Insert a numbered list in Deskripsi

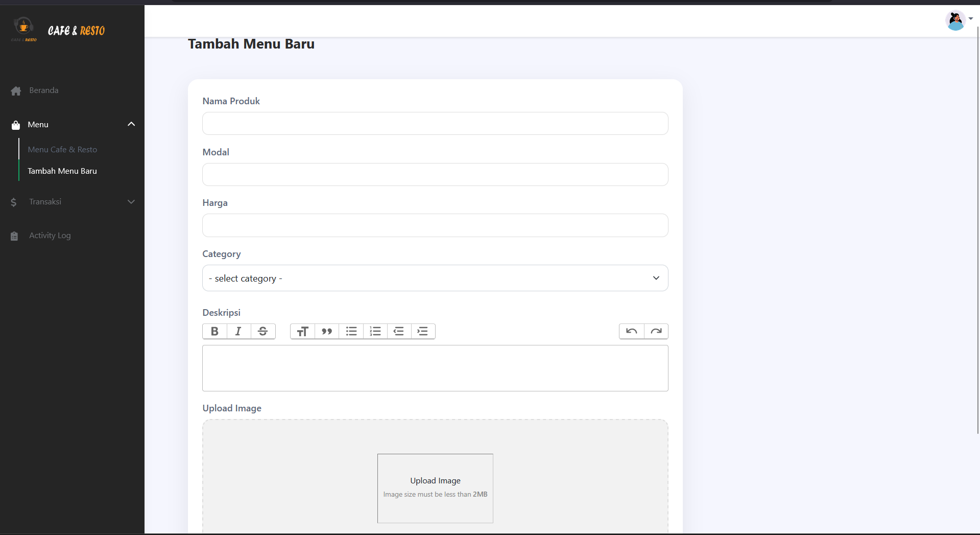(375, 331)
